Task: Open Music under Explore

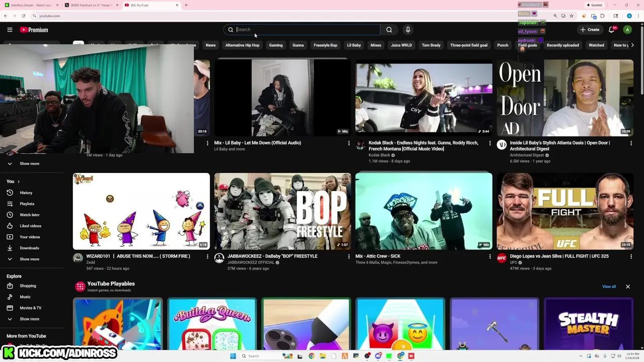Action: (25, 297)
